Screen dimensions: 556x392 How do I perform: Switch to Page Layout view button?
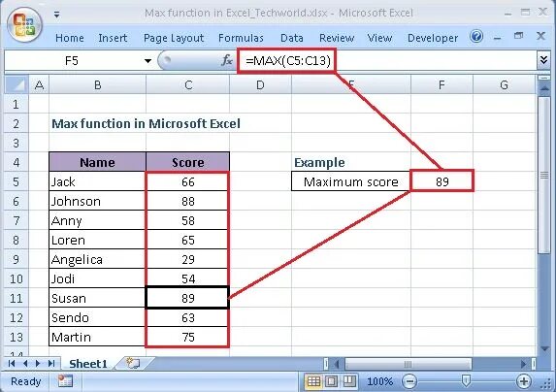click(331, 381)
